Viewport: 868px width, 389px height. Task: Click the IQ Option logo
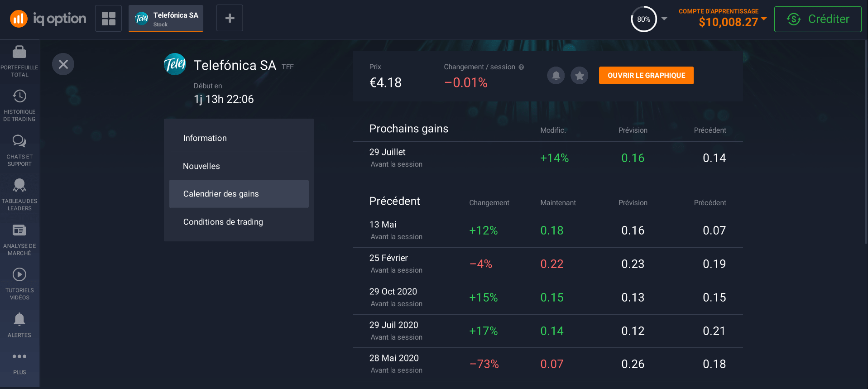[48, 19]
